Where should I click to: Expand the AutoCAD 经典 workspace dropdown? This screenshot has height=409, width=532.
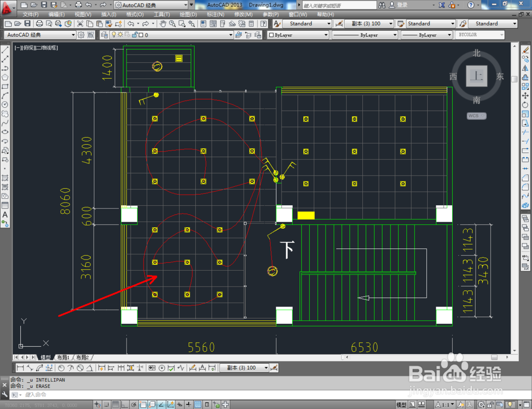tap(40, 35)
